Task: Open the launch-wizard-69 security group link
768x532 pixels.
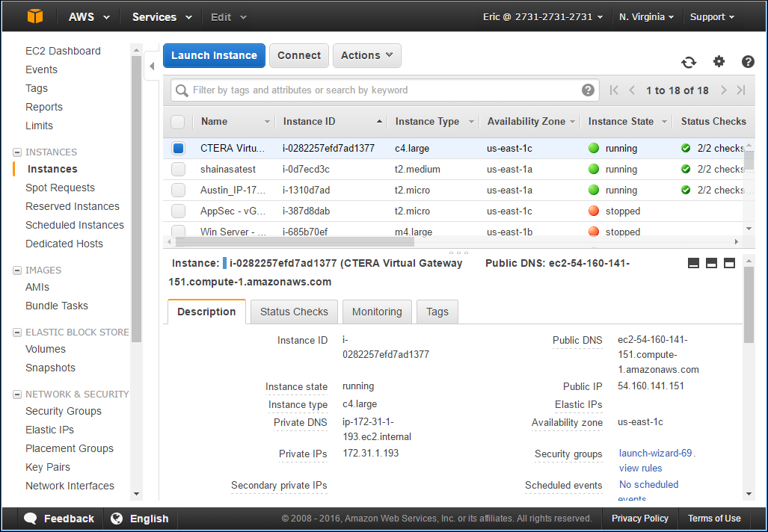Action: click(655, 454)
